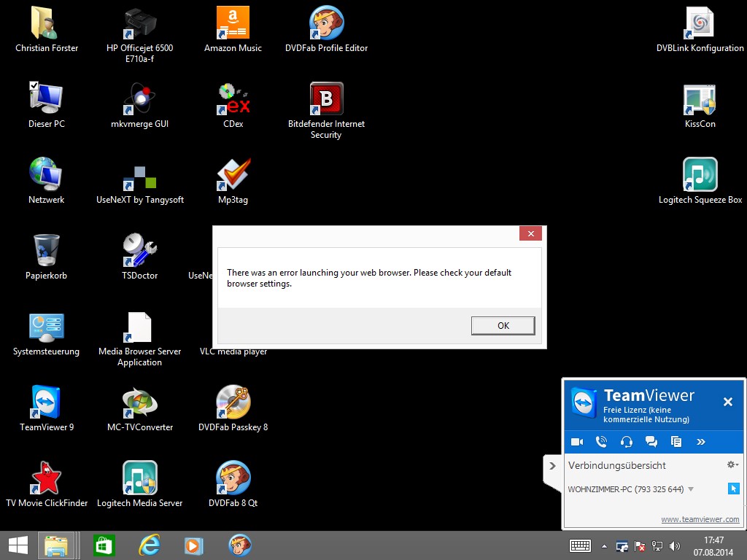Open TeamViewer file box icon

click(x=676, y=442)
